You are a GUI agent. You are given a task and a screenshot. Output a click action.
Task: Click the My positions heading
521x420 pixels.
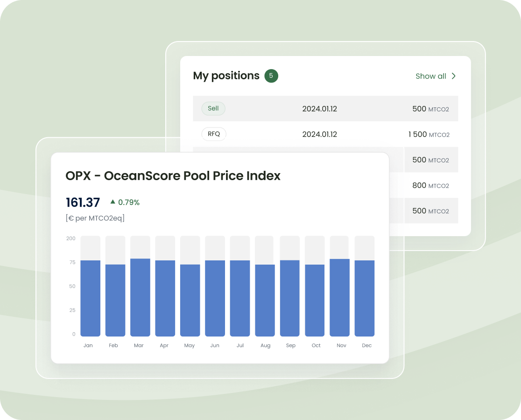tap(226, 76)
